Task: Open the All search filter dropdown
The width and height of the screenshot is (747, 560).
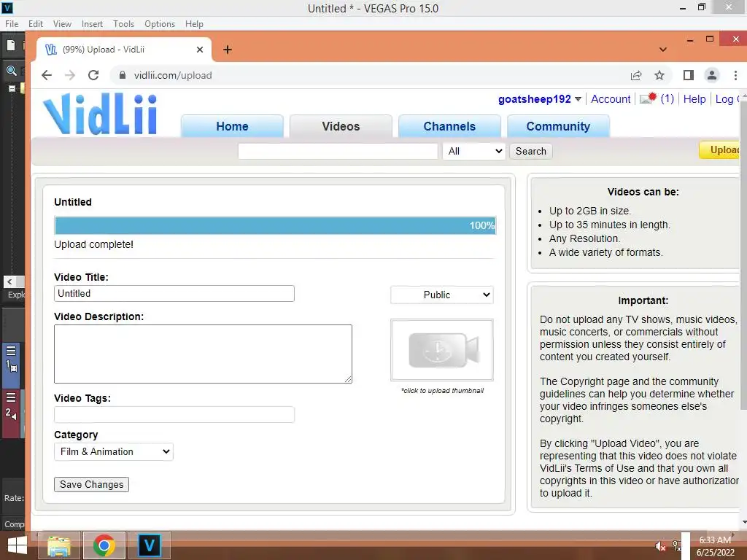Action: point(473,152)
